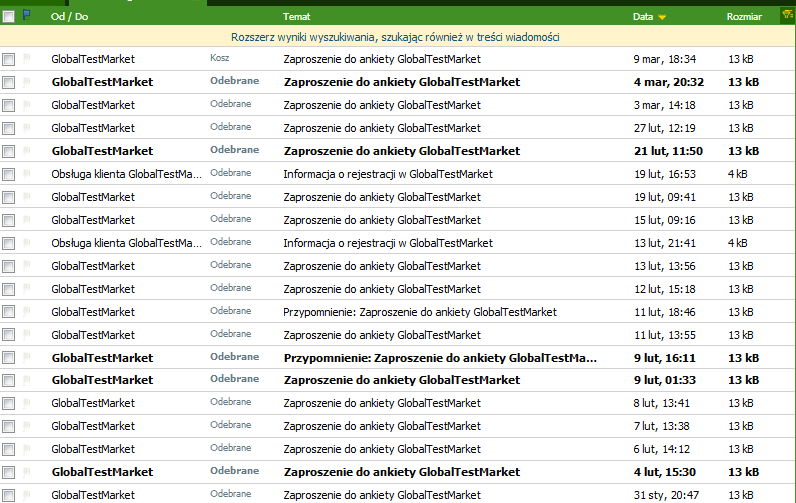
Task: Click Odebrane label of 15 lut, 09:16 row
Action: pyautogui.click(x=230, y=219)
